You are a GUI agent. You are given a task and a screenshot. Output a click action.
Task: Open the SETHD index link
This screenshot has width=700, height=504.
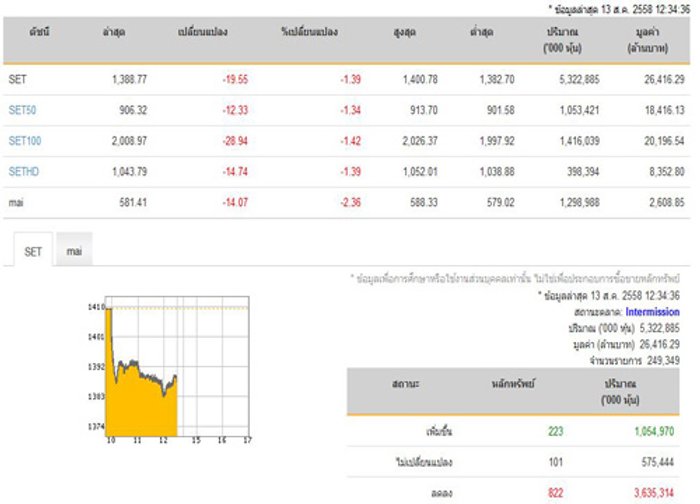tap(24, 171)
